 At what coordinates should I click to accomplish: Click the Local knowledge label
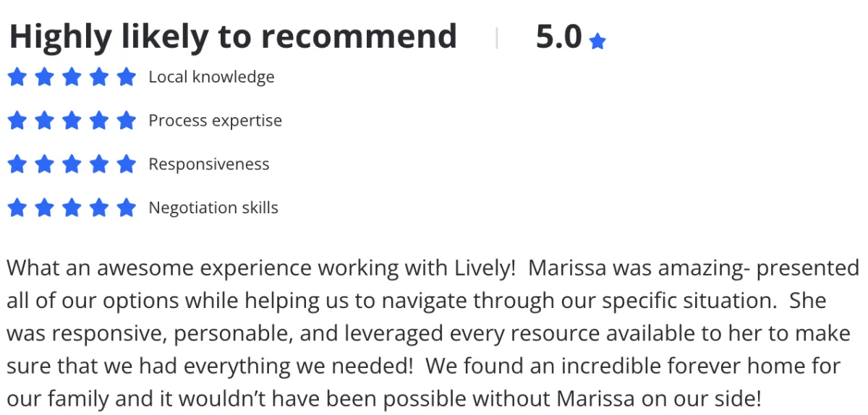point(211,77)
